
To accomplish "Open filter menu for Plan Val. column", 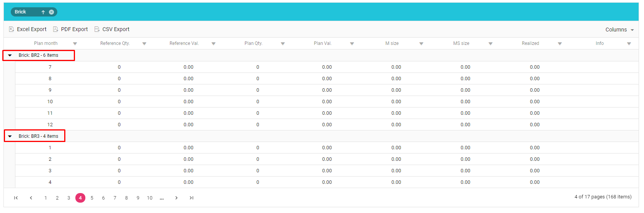I will click(352, 44).
